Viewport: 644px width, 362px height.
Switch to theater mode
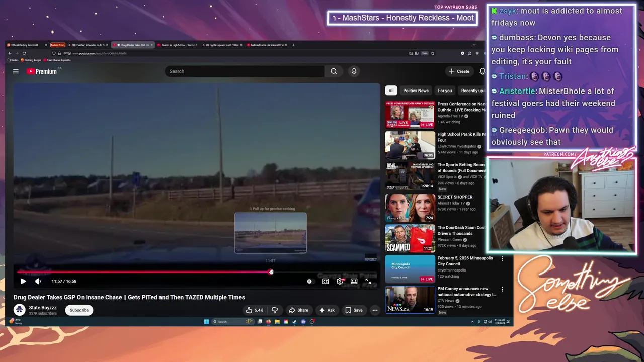pyautogui.click(x=354, y=282)
